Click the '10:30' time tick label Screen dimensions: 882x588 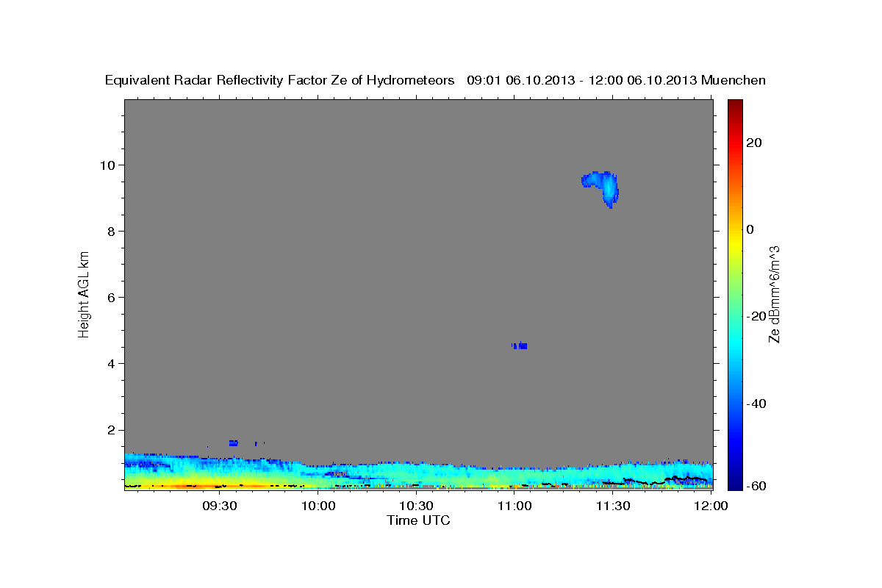416,506
